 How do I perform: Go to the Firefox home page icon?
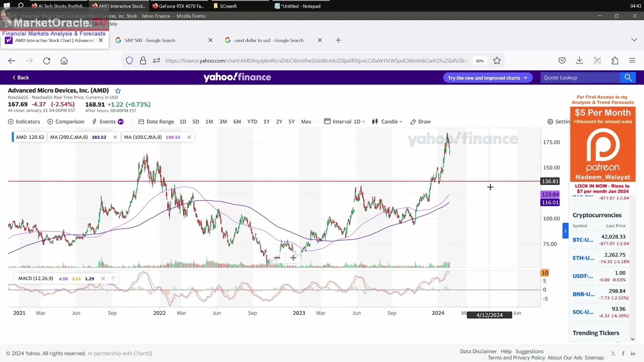point(64,61)
